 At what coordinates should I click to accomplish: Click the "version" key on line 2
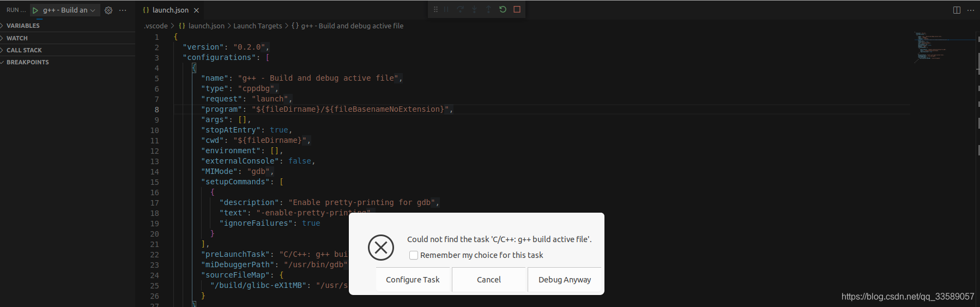point(203,47)
